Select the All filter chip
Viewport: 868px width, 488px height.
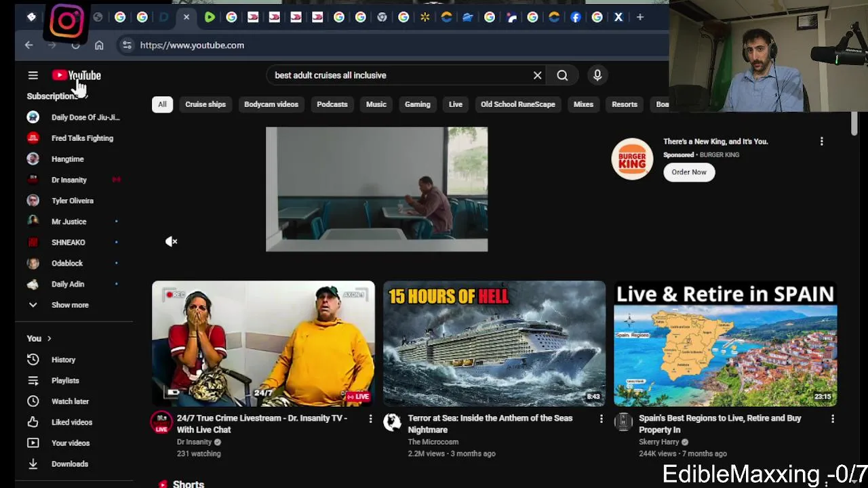162,104
